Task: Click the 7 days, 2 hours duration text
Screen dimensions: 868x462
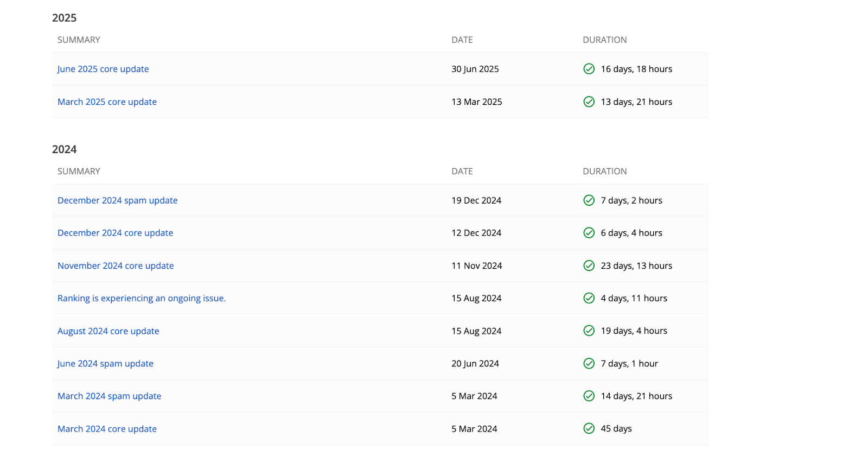Action: click(631, 200)
